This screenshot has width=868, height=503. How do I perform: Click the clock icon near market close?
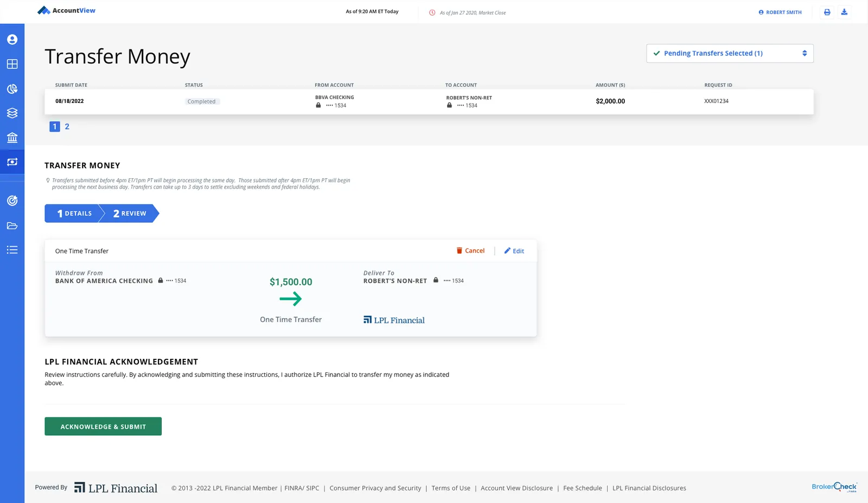(x=432, y=12)
